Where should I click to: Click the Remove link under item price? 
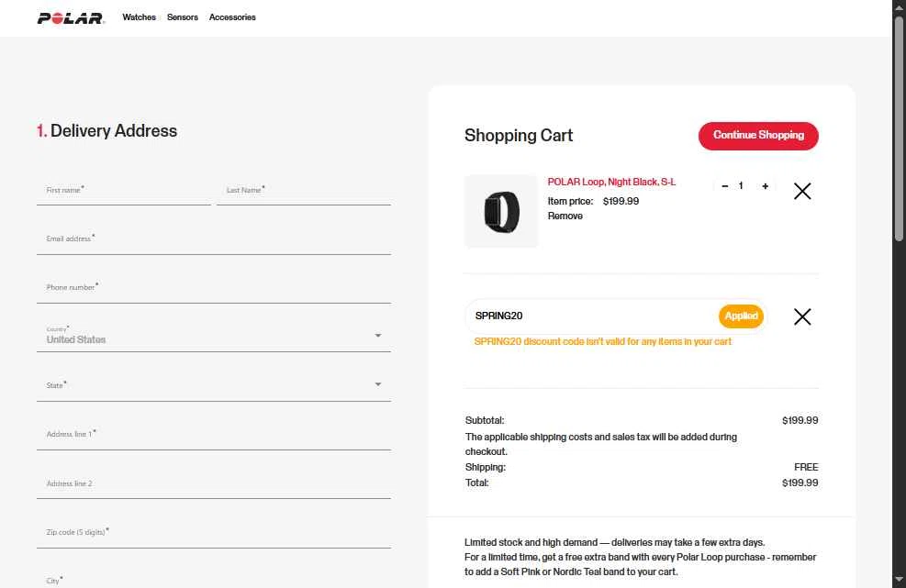[565, 216]
